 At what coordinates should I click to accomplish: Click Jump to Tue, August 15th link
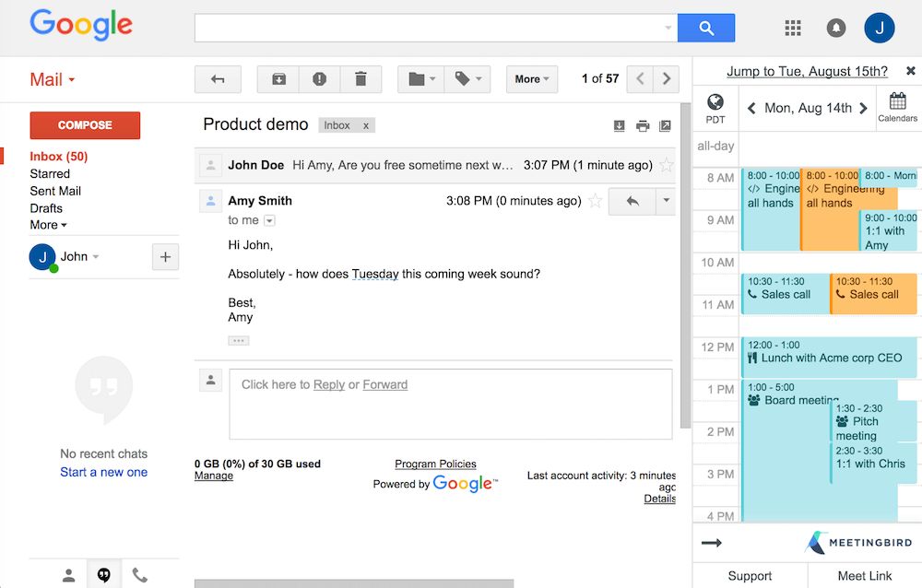tap(807, 71)
